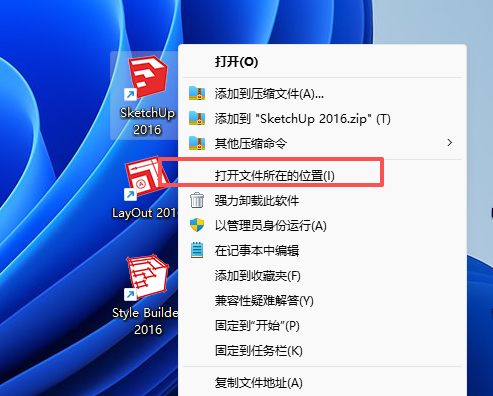Choose 固定到任务栏(K)
This screenshot has height=396, width=493.
[322, 351]
